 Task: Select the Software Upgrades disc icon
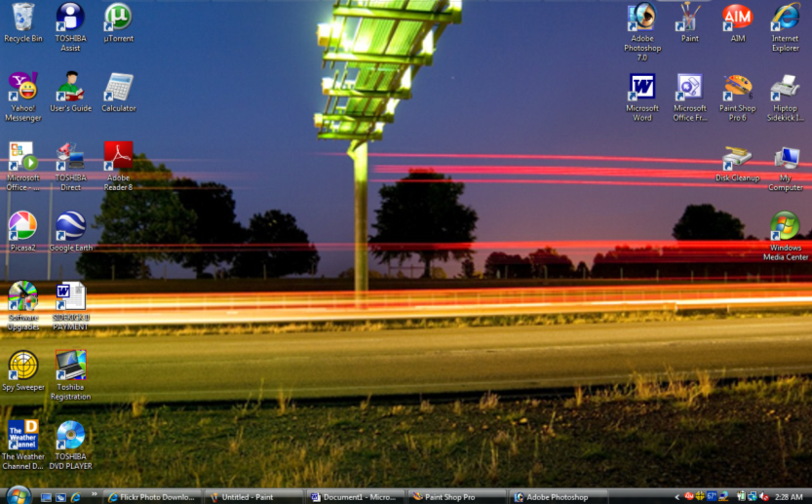[x=22, y=305]
